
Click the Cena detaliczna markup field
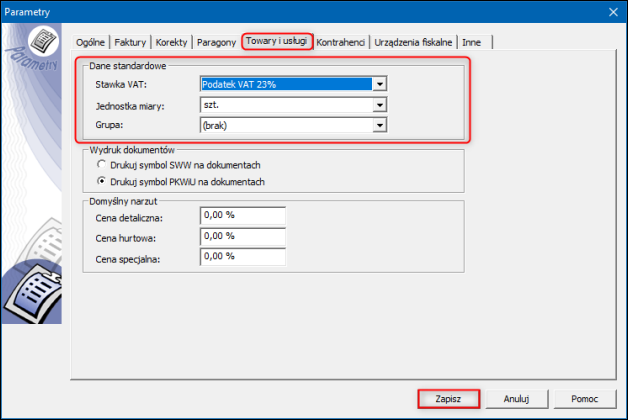(x=243, y=216)
